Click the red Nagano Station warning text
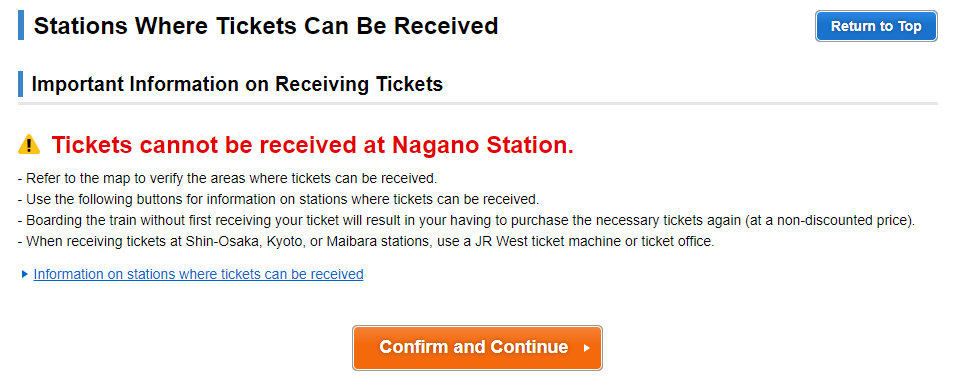This screenshot has height=390, width=964. tap(312, 145)
